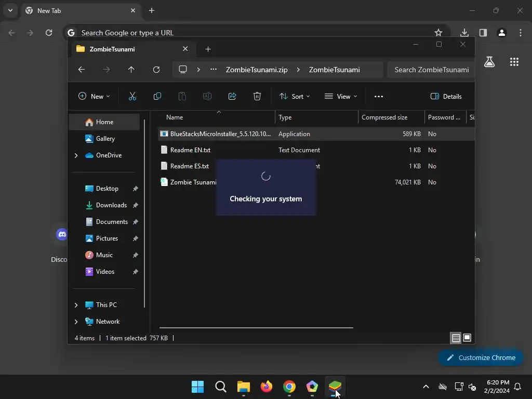Expand the This PC tree node

(76, 305)
